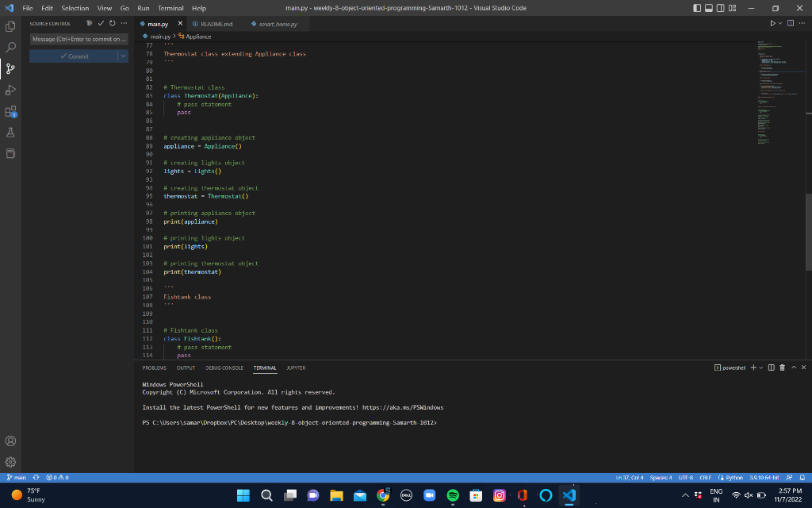
Task: Run the Python file with play button
Action: (773, 23)
